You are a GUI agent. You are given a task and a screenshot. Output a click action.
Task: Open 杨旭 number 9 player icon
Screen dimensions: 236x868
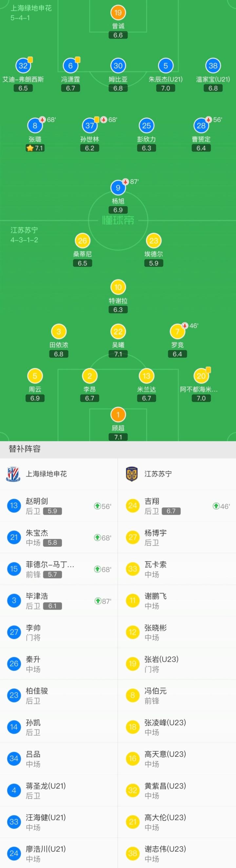coord(118,188)
